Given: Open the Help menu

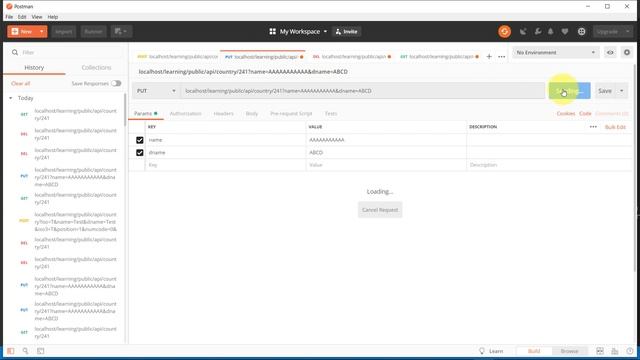Looking at the screenshot, I should (53, 17).
